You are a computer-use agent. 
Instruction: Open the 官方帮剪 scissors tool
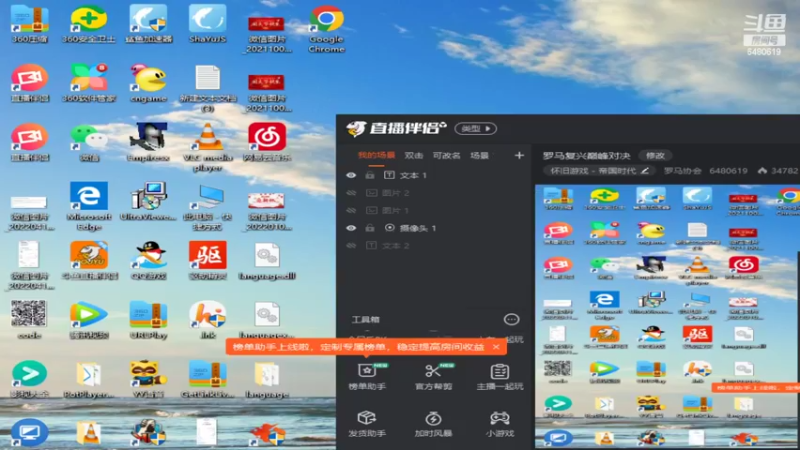coord(433,377)
